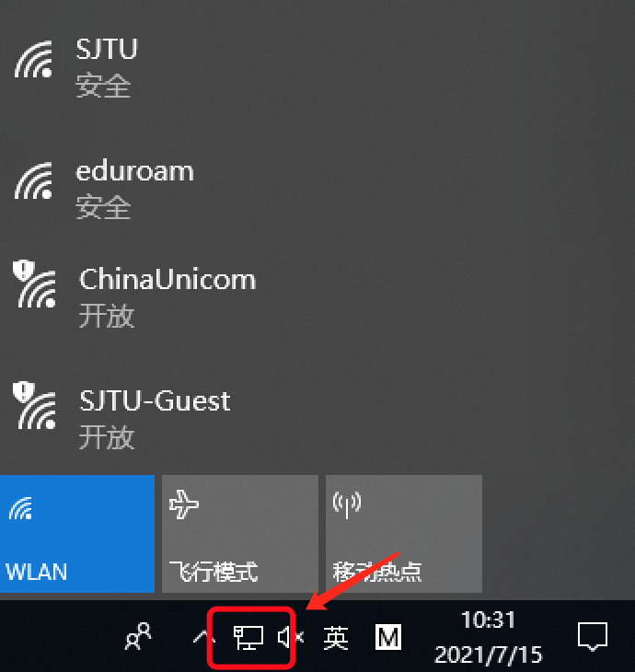Viewport: 635px width, 672px height.
Task: Open the action center notification icon
Action: coord(593,636)
